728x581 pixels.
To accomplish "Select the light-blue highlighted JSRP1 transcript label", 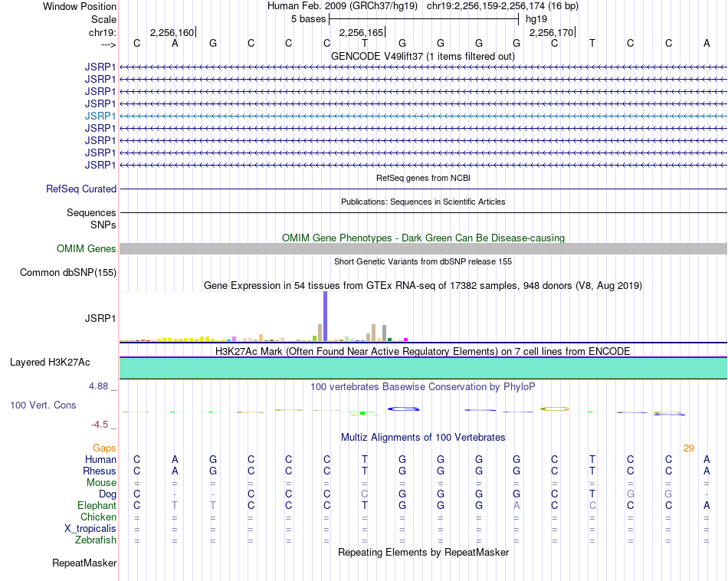I will [x=100, y=116].
